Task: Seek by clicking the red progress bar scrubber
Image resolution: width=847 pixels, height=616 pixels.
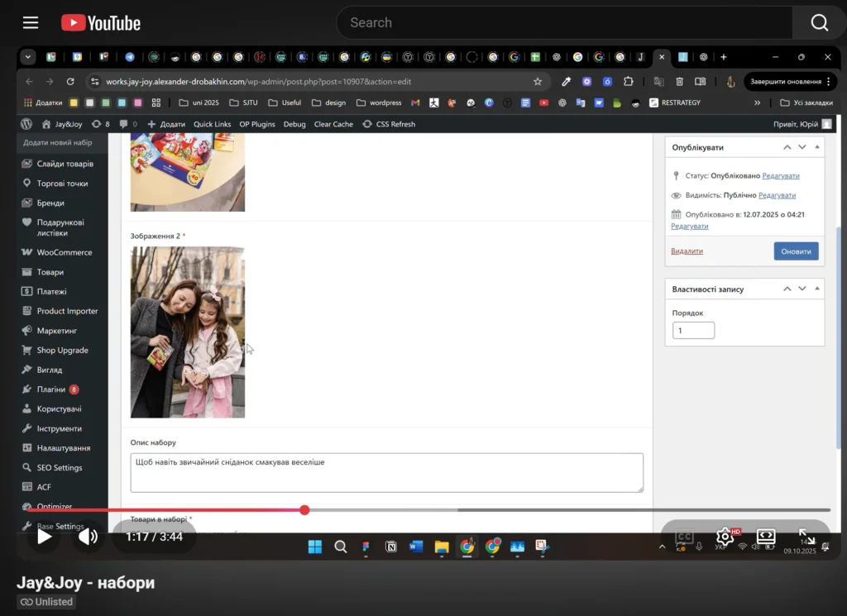Action: tap(304, 510)
